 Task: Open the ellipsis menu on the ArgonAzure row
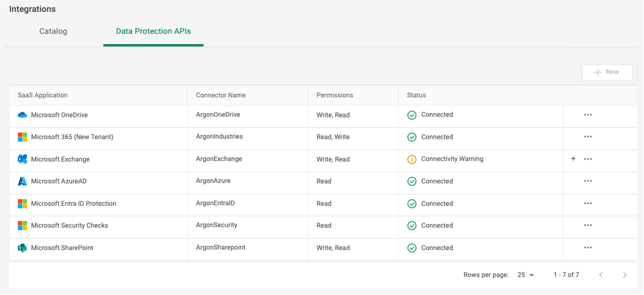point(588,181)
